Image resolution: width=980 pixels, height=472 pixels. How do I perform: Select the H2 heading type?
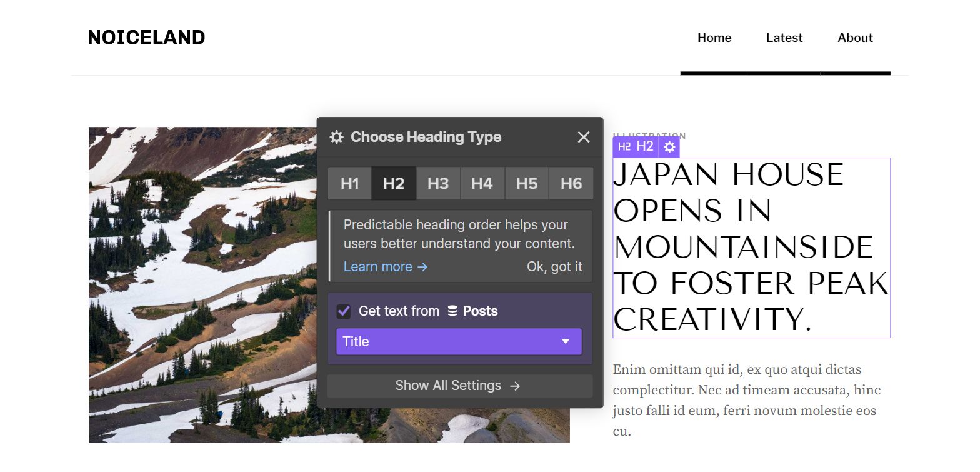[394, 184]
